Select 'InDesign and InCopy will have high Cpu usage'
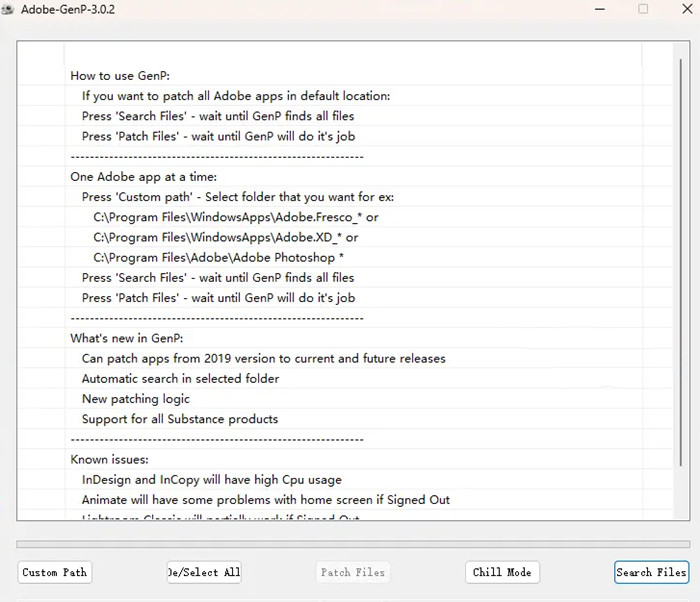Screen dimensions: 700x602 212,480
